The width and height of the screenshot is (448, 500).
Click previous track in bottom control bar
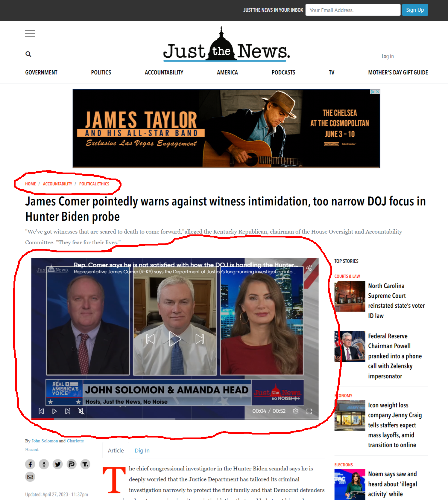41,411
